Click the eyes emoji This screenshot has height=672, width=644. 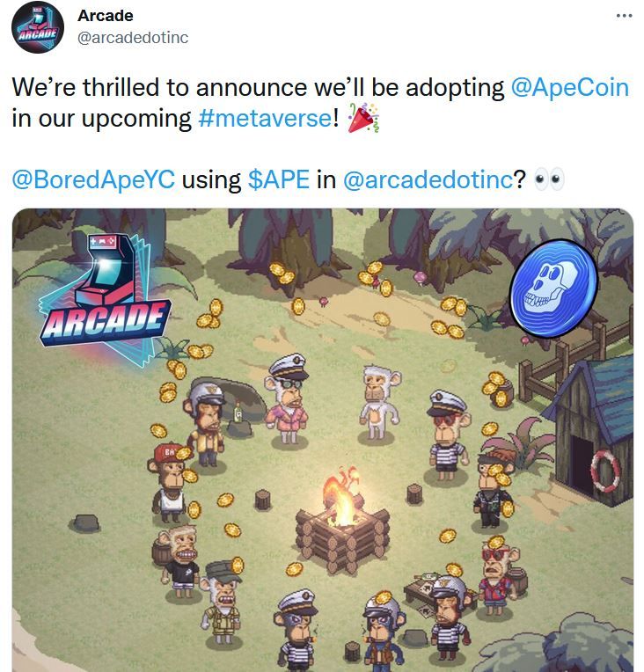click(549, 179)
